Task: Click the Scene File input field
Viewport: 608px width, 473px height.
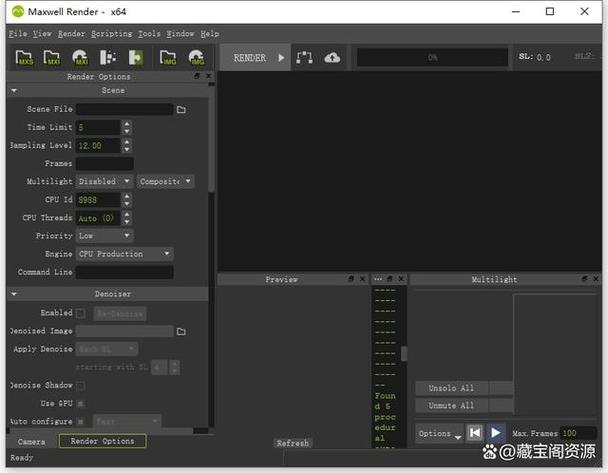Action: (x=124, y=109)
